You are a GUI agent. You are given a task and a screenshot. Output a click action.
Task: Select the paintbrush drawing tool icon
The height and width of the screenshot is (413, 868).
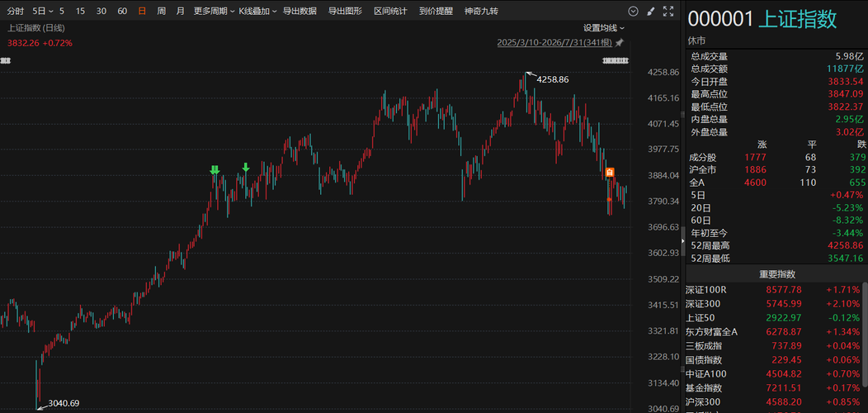click(650, 11)
